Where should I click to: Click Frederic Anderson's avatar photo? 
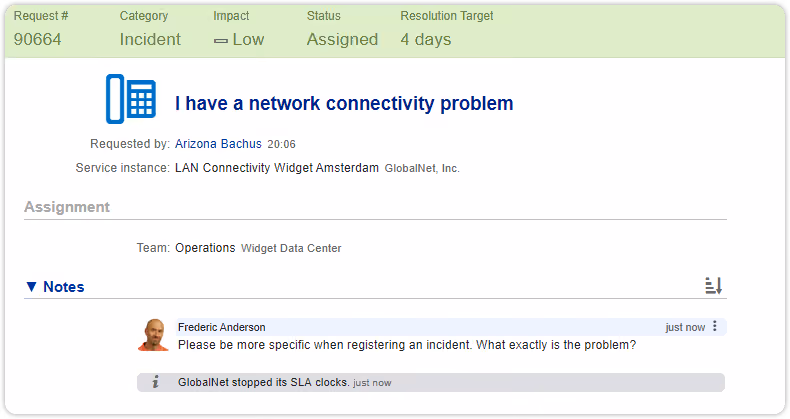tap(154, 335)
